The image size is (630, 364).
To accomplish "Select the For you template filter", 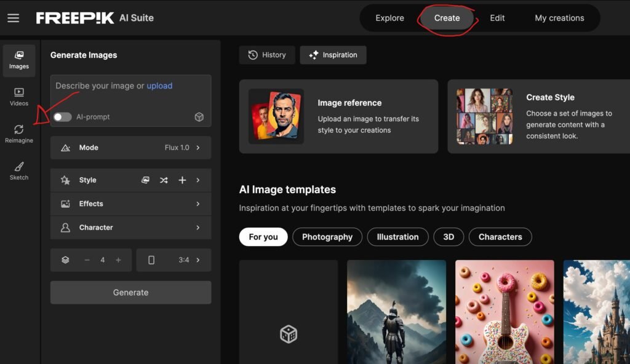I will pyautogui.click(x=263, y=237).
